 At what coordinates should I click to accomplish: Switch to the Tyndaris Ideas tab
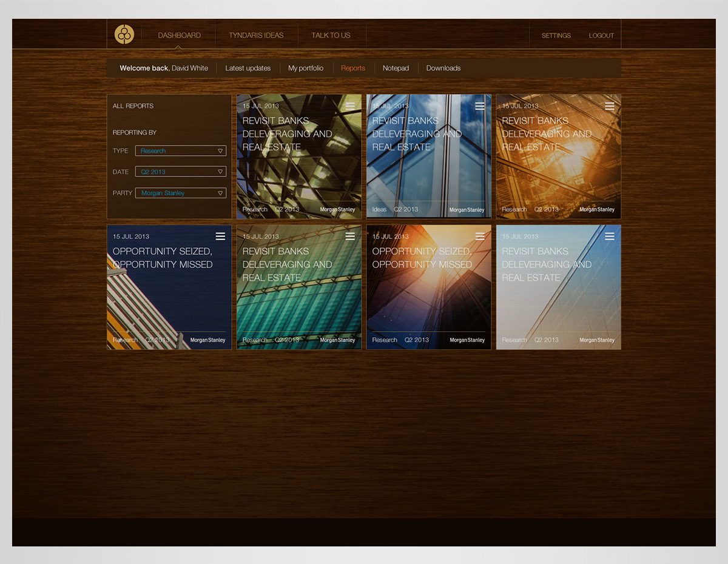pos(256,35)
